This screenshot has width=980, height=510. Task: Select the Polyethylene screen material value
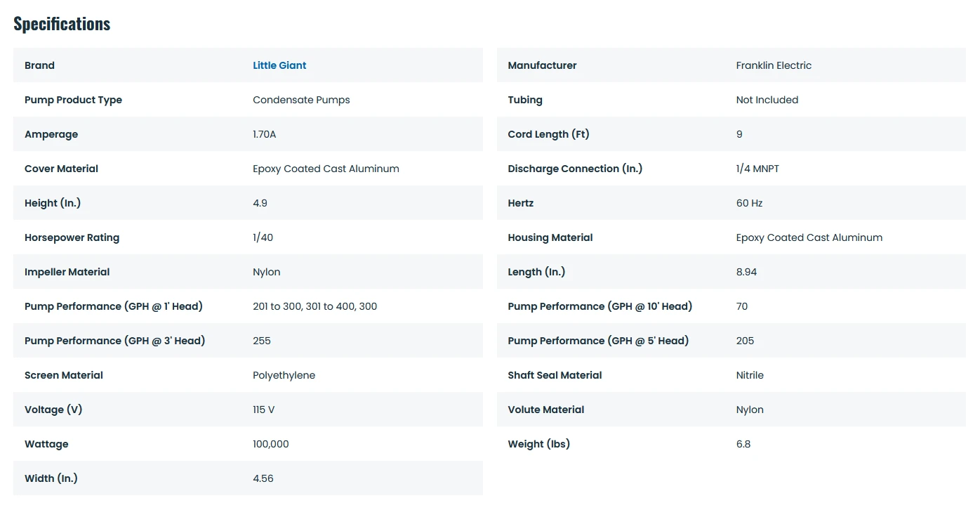(284, 375)
